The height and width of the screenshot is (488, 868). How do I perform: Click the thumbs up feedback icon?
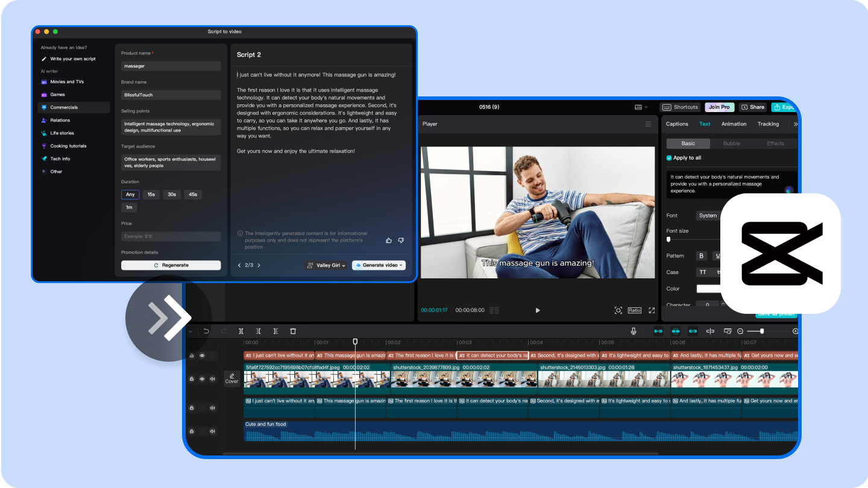[x=389, y=240]
